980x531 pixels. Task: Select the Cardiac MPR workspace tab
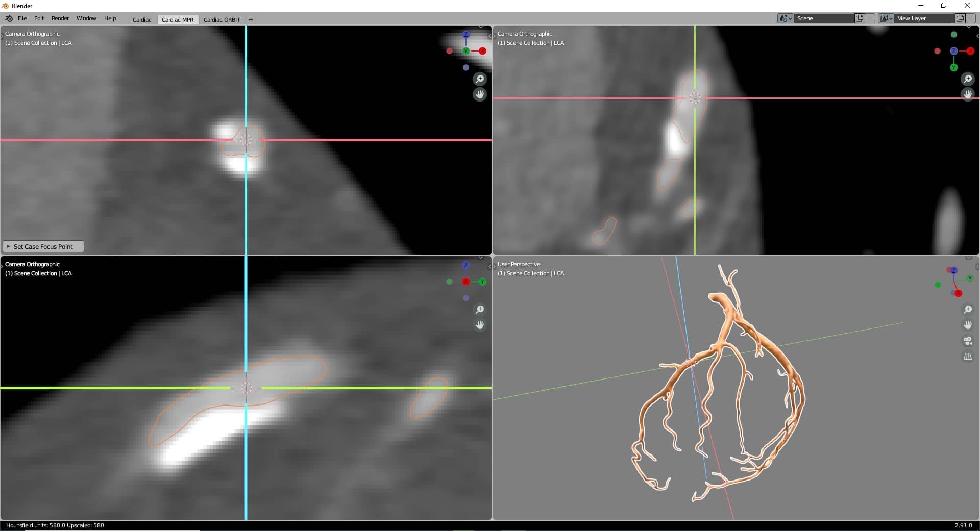point(178,20)
